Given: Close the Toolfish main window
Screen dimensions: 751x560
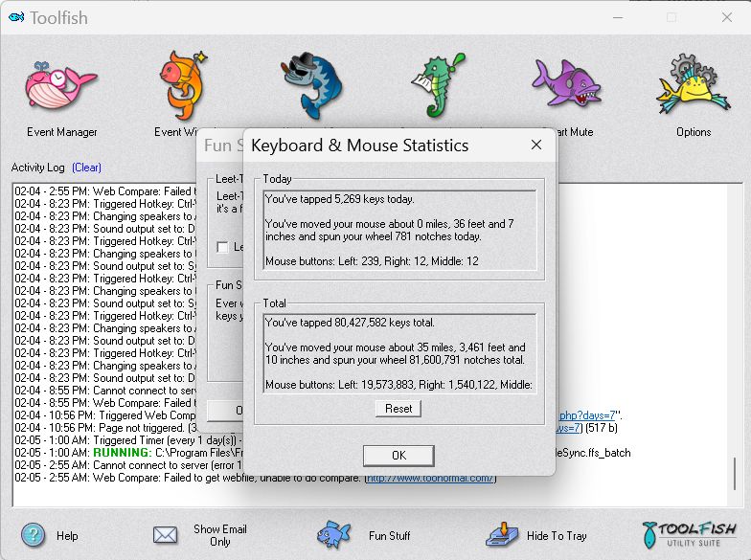Looking at the screenshot, I should [726, 17].
